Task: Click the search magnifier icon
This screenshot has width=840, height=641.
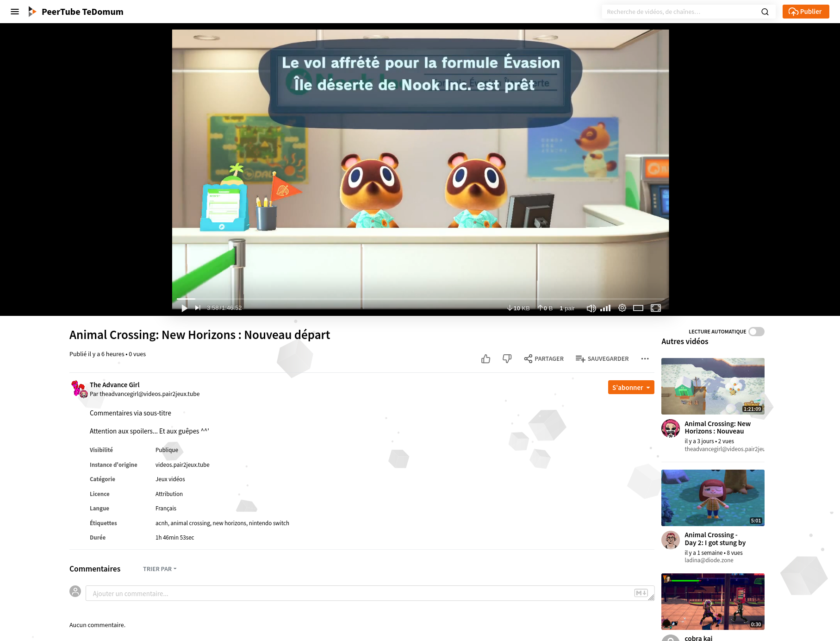Action: click(x=765, y=12)
